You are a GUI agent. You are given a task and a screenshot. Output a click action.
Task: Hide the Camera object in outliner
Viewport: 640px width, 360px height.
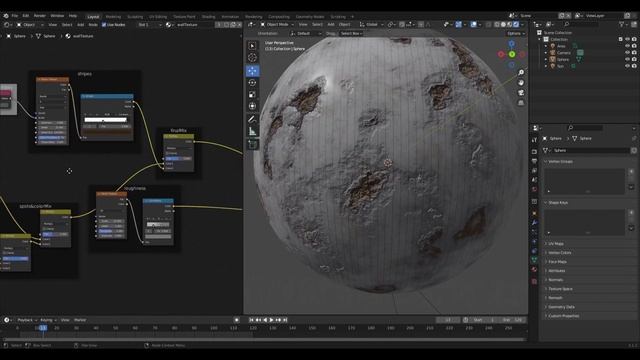(627, 52)
